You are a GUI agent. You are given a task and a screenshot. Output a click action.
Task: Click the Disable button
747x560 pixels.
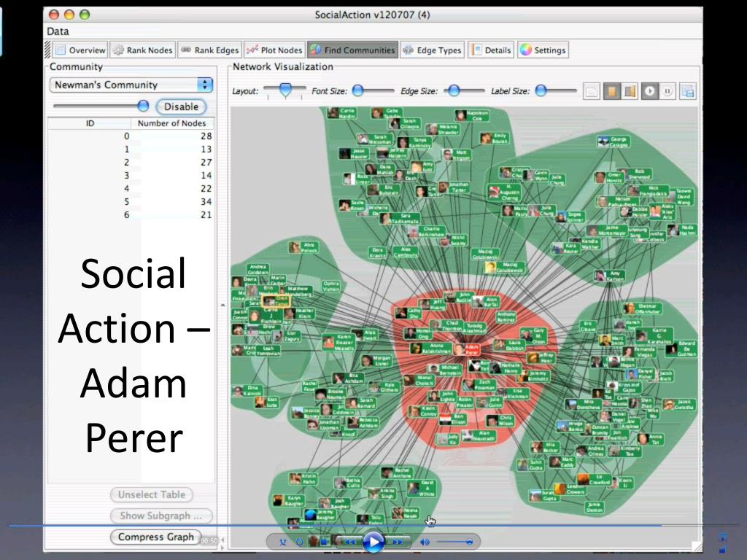[181, 106]
